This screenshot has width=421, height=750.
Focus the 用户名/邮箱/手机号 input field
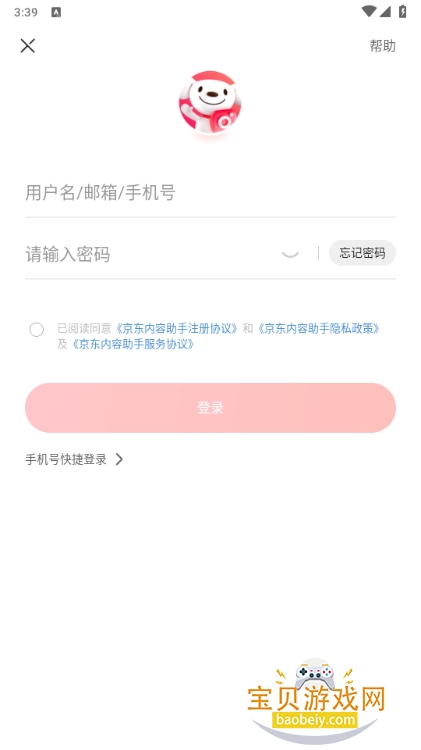(210, 192)
